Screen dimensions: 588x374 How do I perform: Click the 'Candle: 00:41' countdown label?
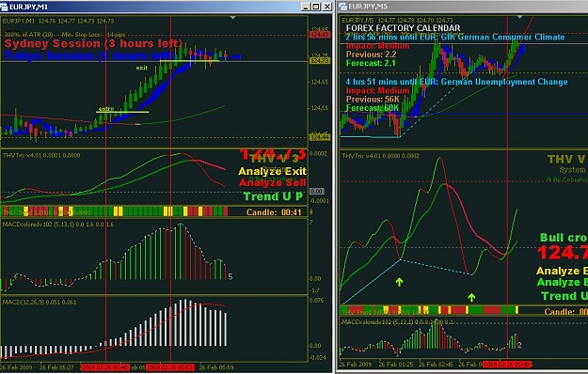(274, 212)
